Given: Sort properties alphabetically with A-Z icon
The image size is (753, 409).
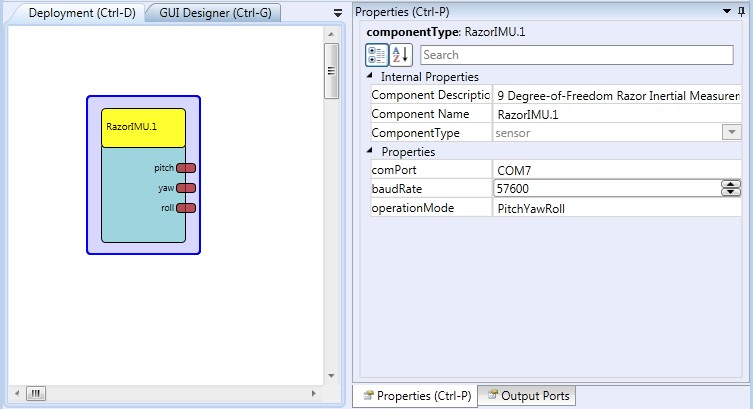Looking at the screenshot, I should (x=401, y=55).
